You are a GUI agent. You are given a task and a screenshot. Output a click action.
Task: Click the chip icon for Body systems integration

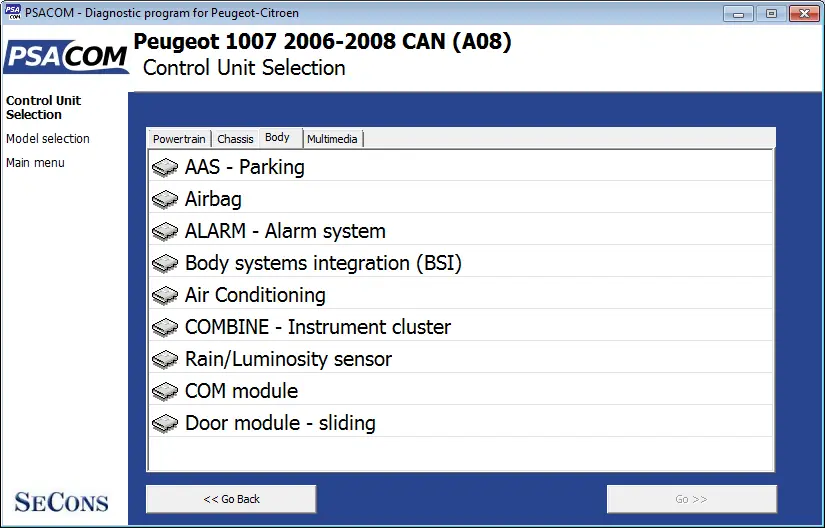(x=165, y=263)
